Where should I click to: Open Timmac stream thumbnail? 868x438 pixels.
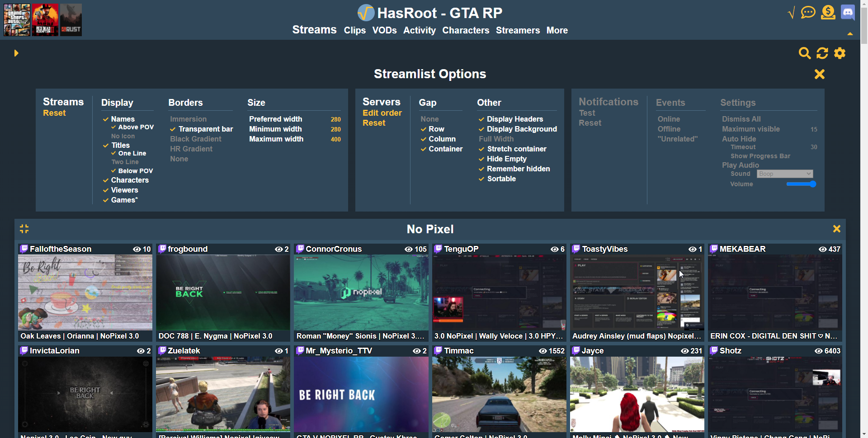[x=499, y=394]
